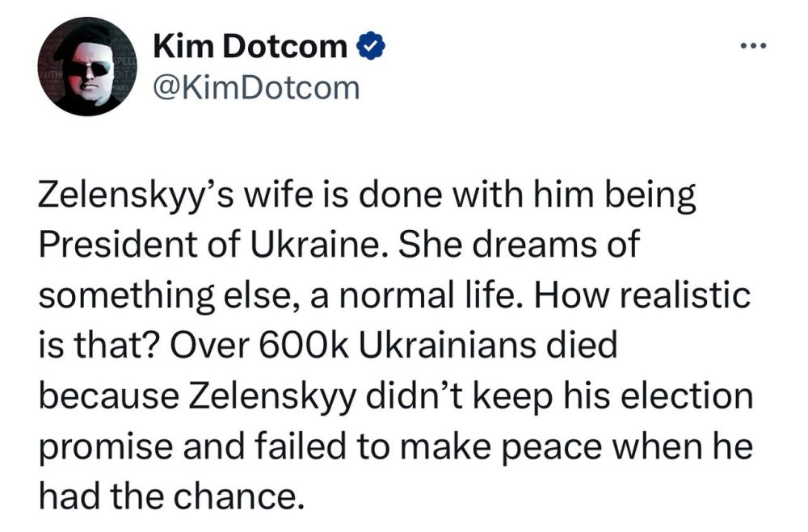Click the verification badge next to the name
808x532 pixels.
tap(370, 45)
